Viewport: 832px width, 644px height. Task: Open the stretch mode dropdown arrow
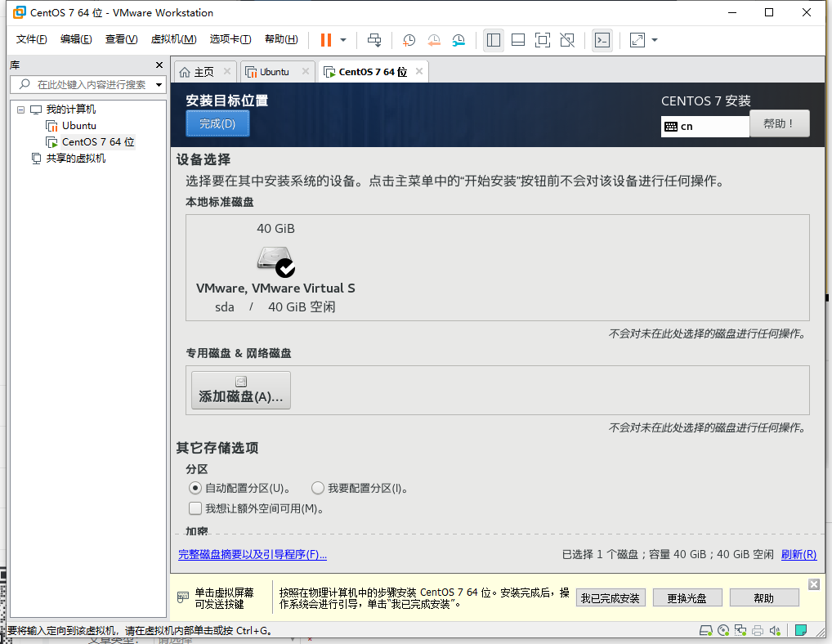click(655, 40)
